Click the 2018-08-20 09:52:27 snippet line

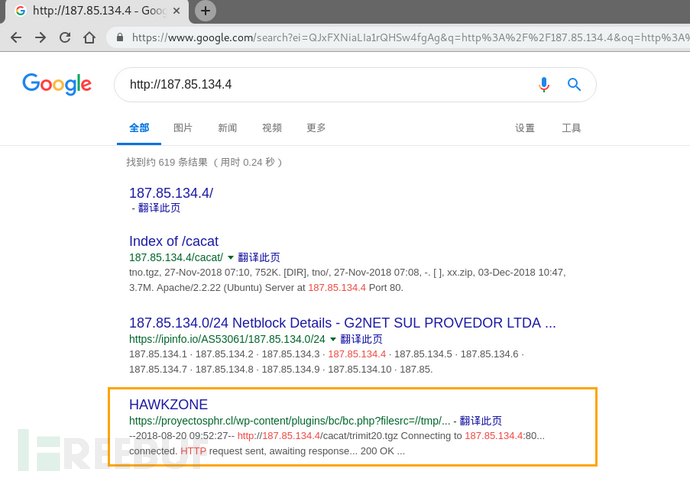(x=337, y=436)
